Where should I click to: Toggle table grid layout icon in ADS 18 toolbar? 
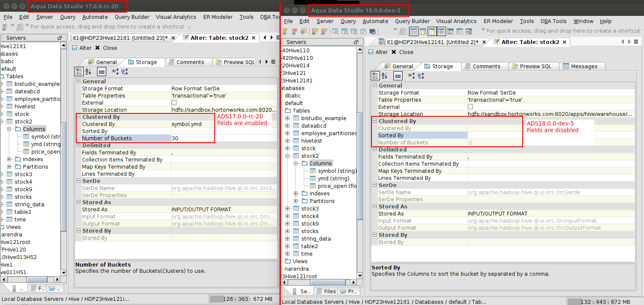click(x=441, y=31)
